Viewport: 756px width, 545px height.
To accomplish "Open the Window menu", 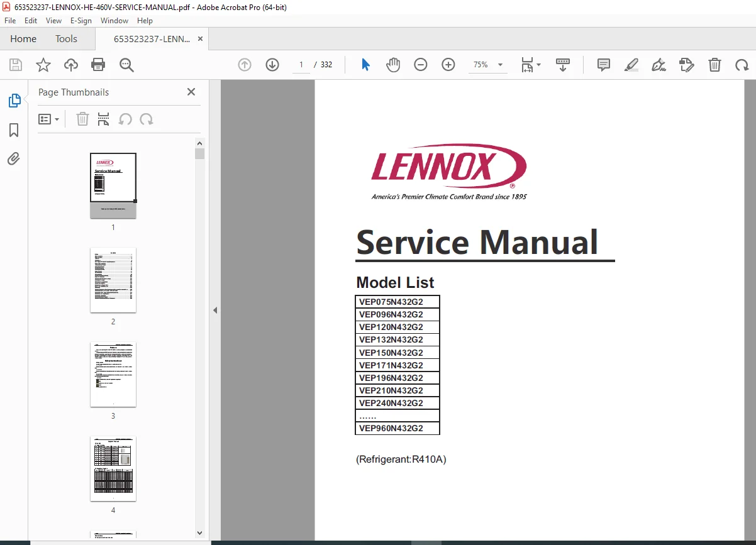I will 114,21.
